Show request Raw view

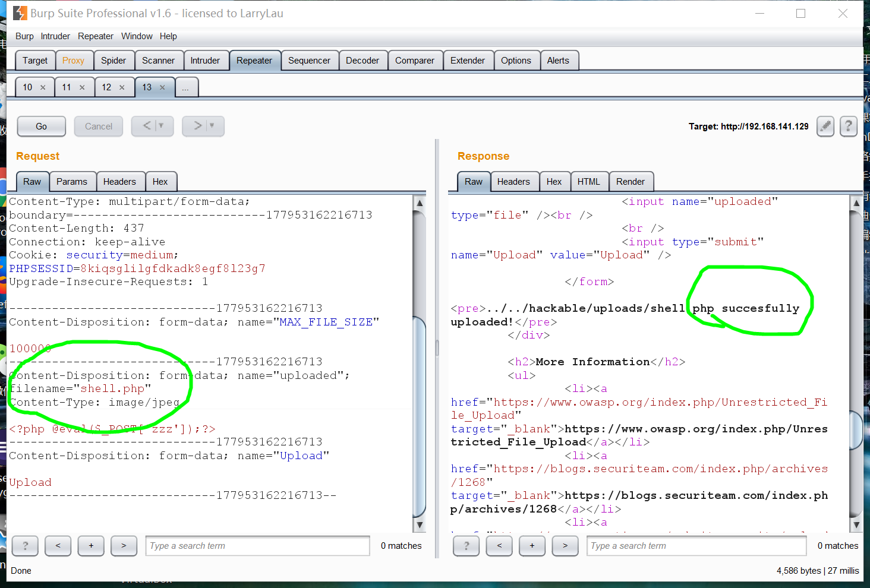click(x=32, y=182)
